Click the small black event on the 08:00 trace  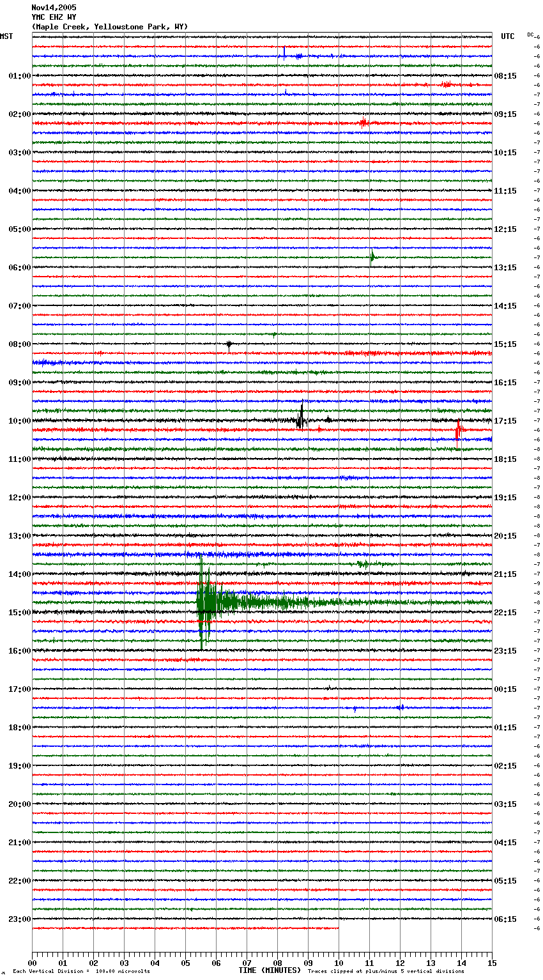pos(229,345)
